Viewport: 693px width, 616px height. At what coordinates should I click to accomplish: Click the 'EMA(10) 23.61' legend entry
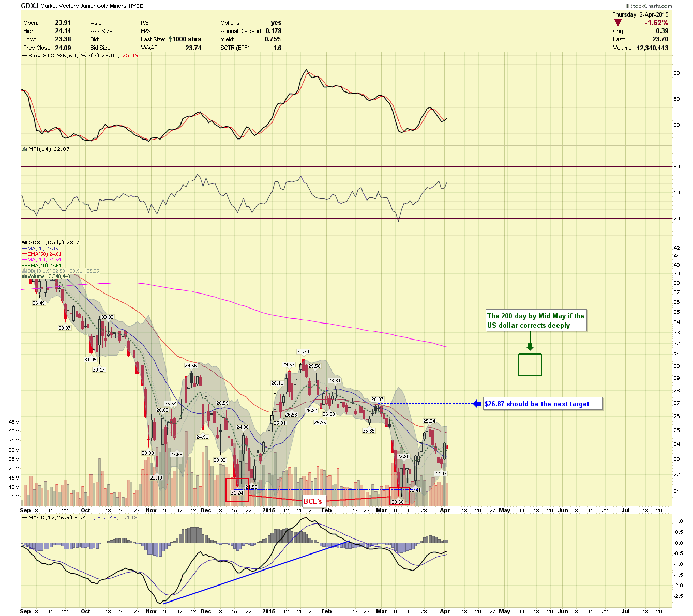44,266
